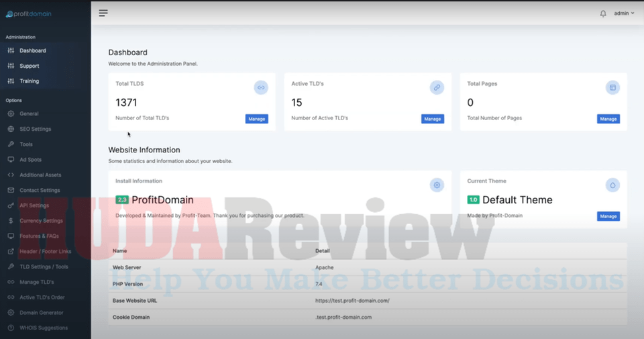Open Domain Generator page
This screenshot has width=644, height=339.
(x=42, y=313)
